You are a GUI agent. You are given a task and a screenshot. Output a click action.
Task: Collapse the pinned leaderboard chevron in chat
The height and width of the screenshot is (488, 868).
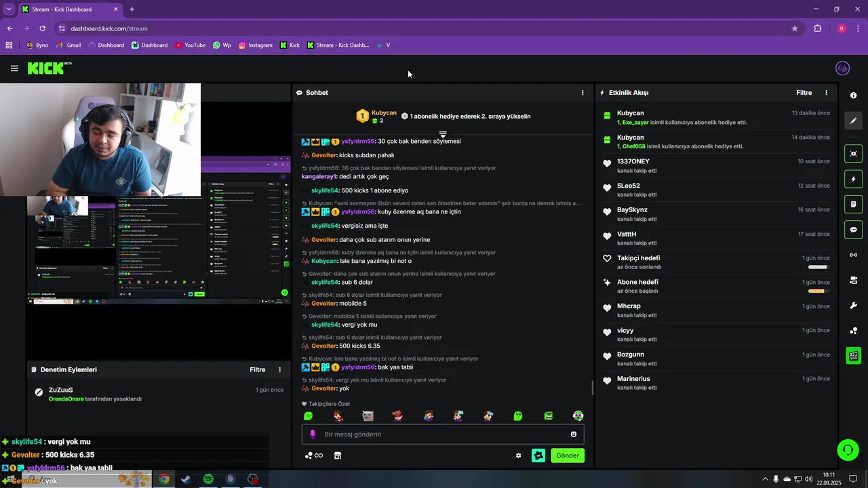pos(443,134)
